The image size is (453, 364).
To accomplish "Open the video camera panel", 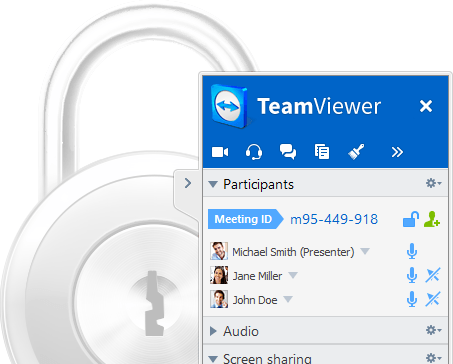I will [x=220, y=152].
